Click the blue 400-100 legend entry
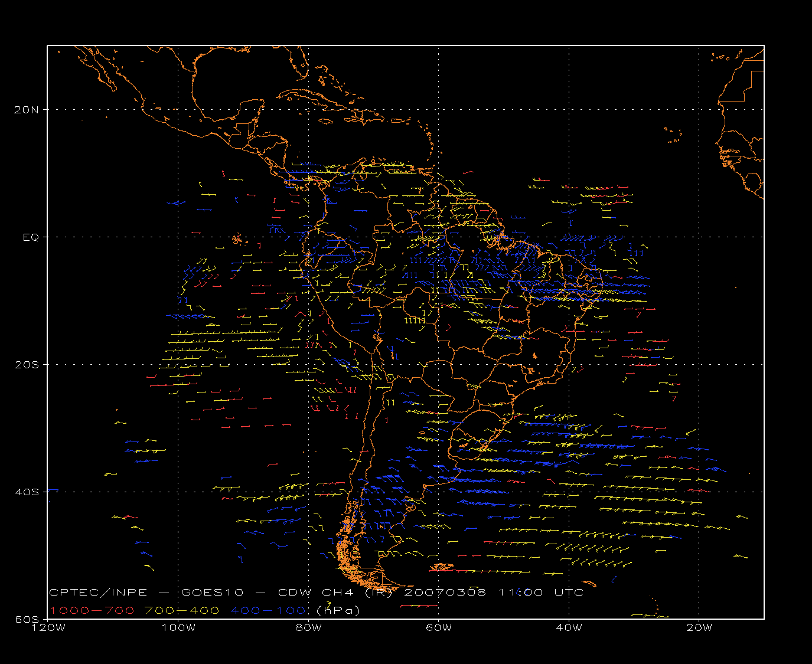 pyautogui.click(x=268, y=610)
